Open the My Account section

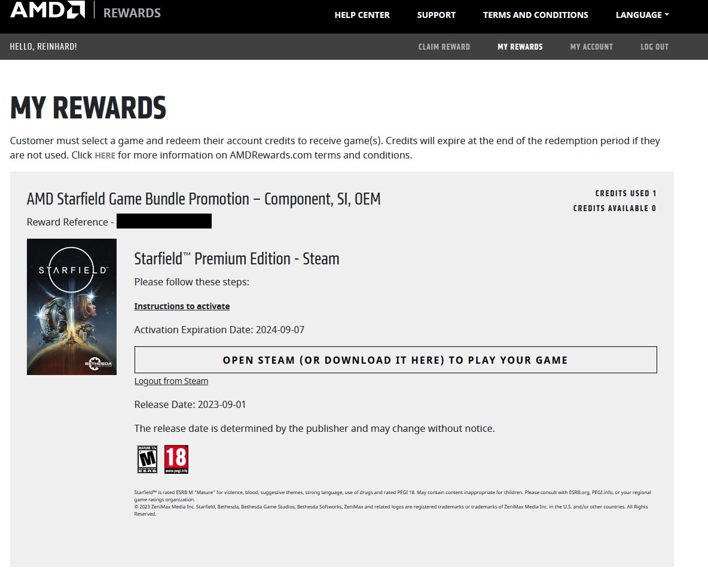point(591,47)
